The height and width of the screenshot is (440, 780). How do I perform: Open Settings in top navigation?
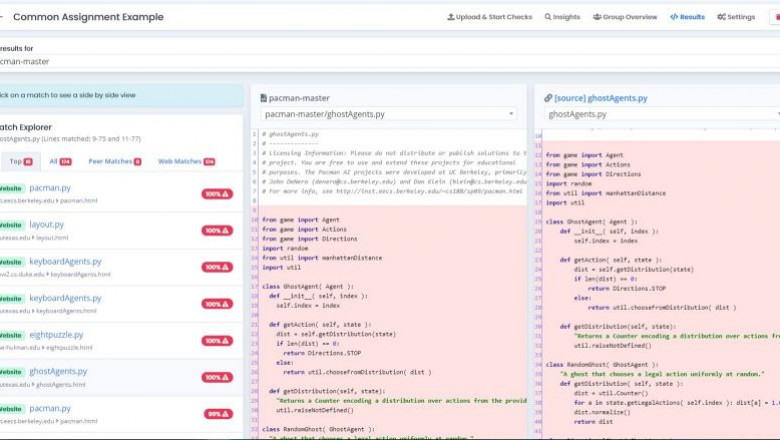(736, 17)
